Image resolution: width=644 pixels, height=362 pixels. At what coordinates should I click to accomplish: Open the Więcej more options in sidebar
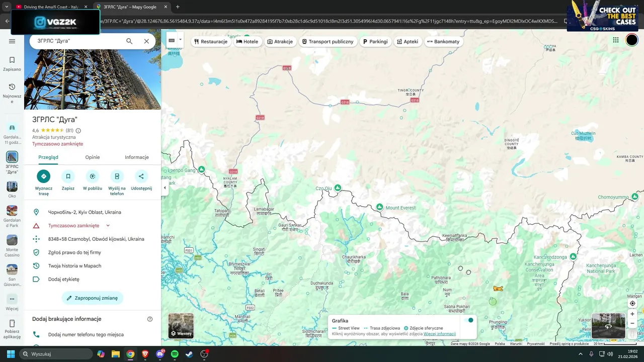(12, 302)
